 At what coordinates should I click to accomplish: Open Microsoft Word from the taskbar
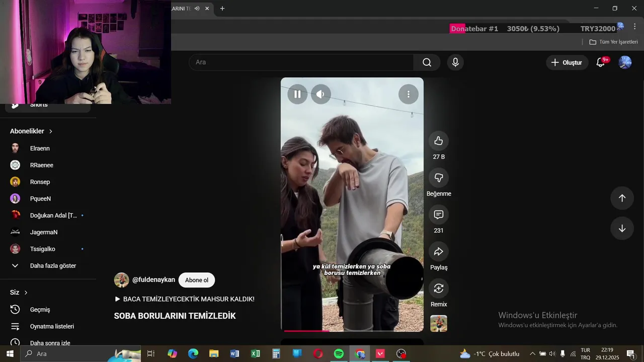234,354
